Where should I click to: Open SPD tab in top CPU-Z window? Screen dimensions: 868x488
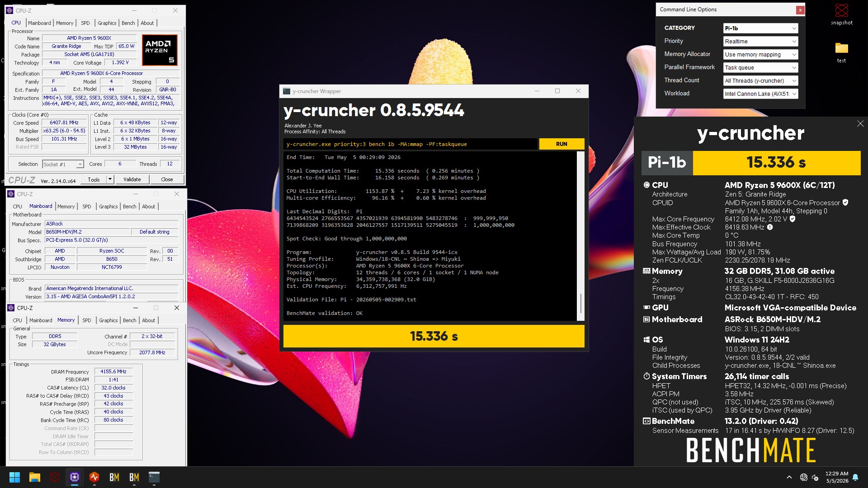pos(85,23)
